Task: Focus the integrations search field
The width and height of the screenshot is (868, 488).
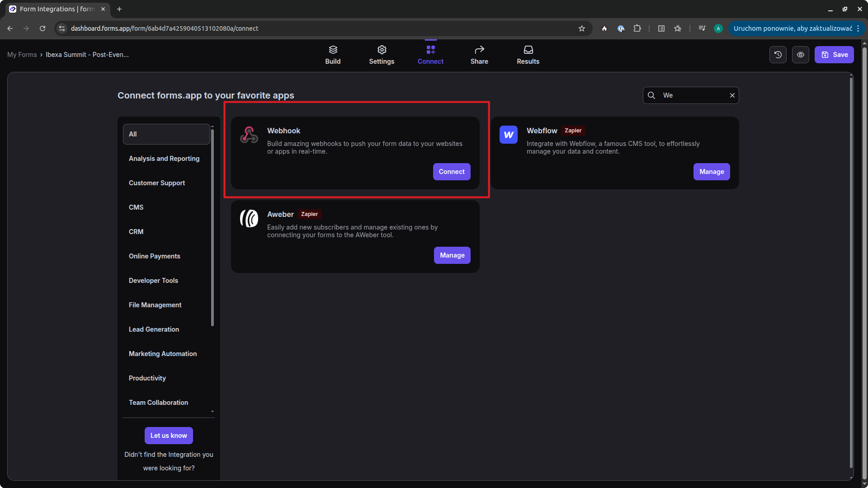Action: 691,95
